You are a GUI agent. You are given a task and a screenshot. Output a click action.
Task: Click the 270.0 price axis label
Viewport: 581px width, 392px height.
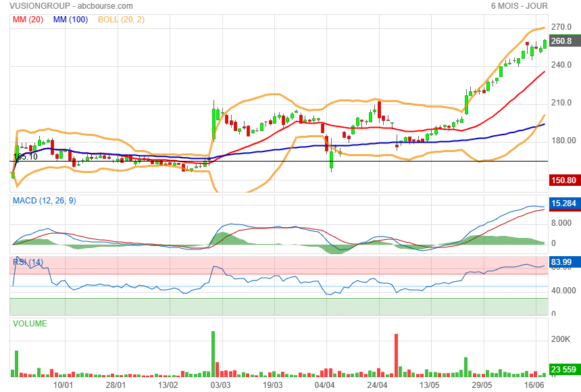tap(561, 27)
